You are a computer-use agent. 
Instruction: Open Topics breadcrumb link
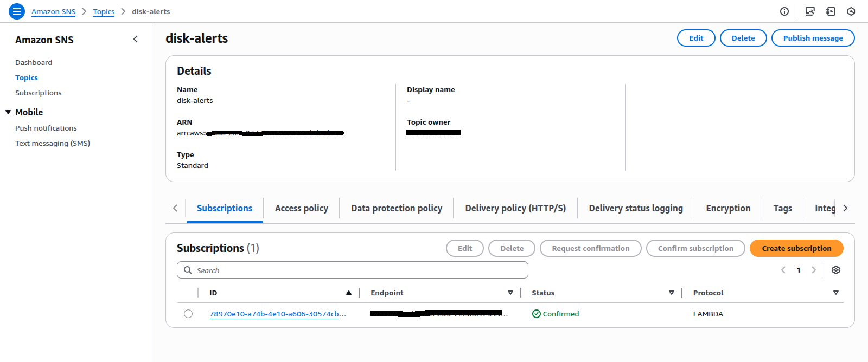coord(104,11)
